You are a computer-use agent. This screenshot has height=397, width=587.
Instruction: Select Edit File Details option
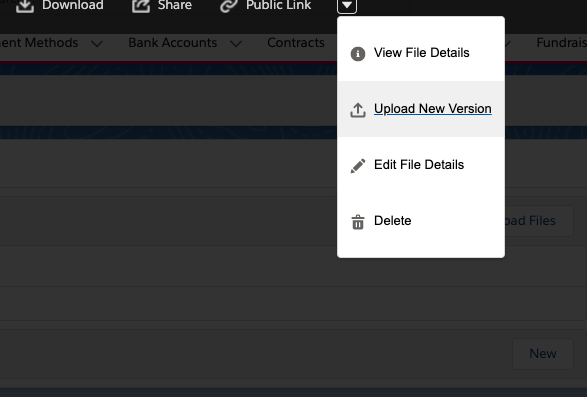(421, 165)
